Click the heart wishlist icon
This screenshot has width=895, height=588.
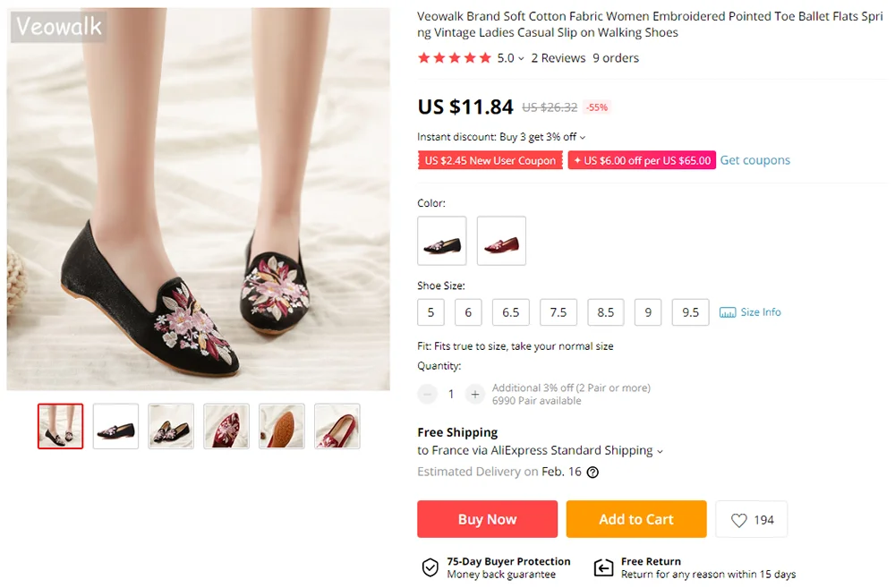coord(739,520)
